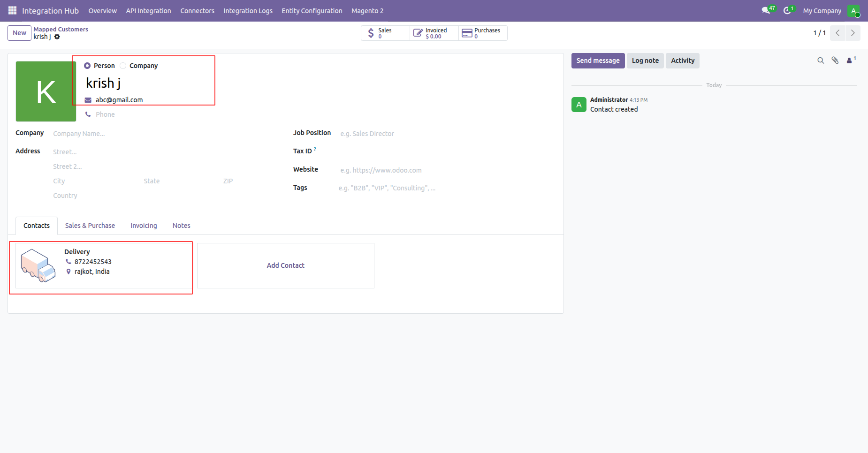The width and height of the screenshot is (868, 453).
Task: Click the Send message button
Action: click(x=598, y=60)
